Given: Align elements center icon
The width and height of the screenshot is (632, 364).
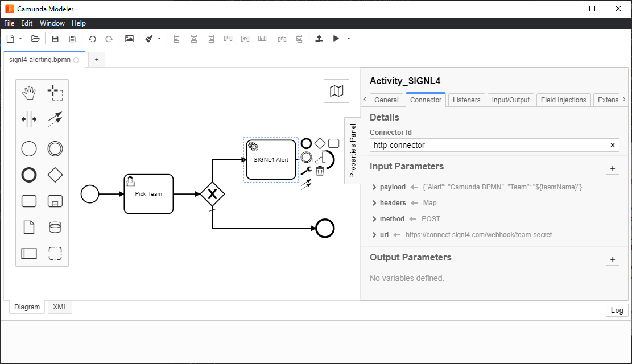Looking at the screenshot, I should [x=194, y=39].
